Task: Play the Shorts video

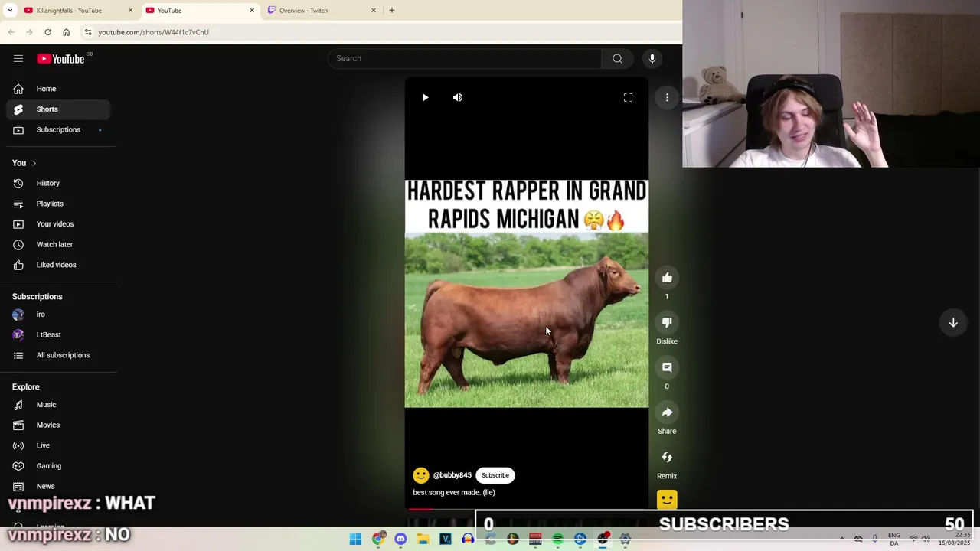Action: [x=425, y=98]
